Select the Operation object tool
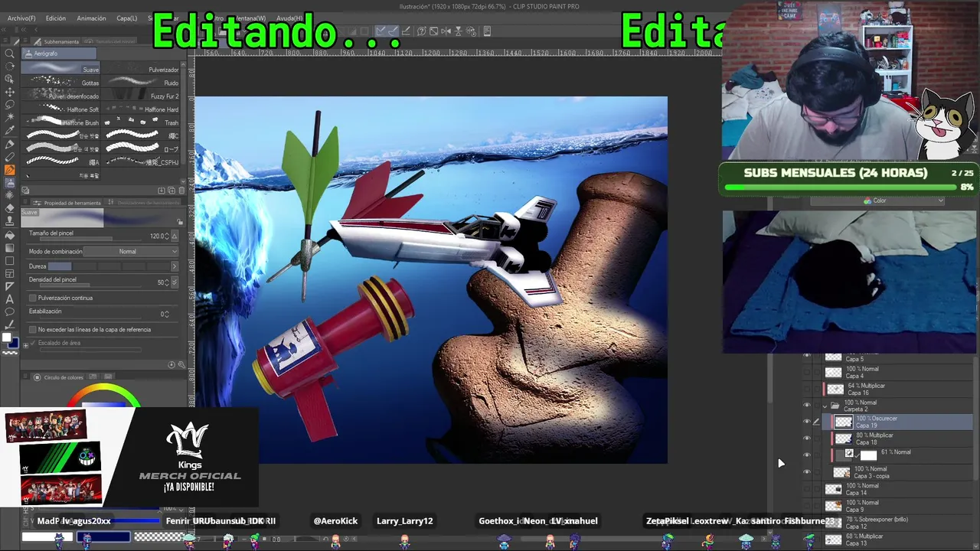 (x=10, y=80)
